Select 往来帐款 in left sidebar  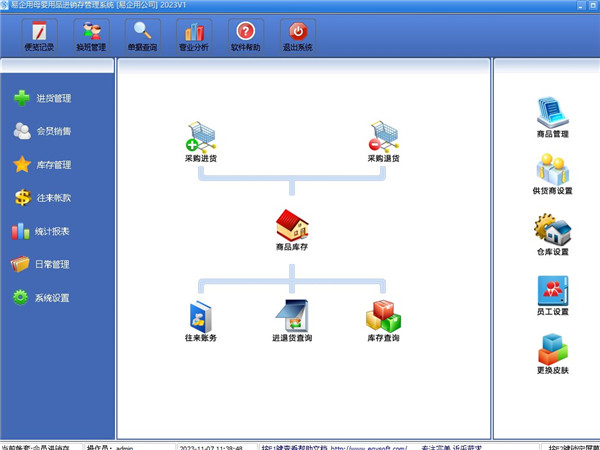(x=42, y=198)
